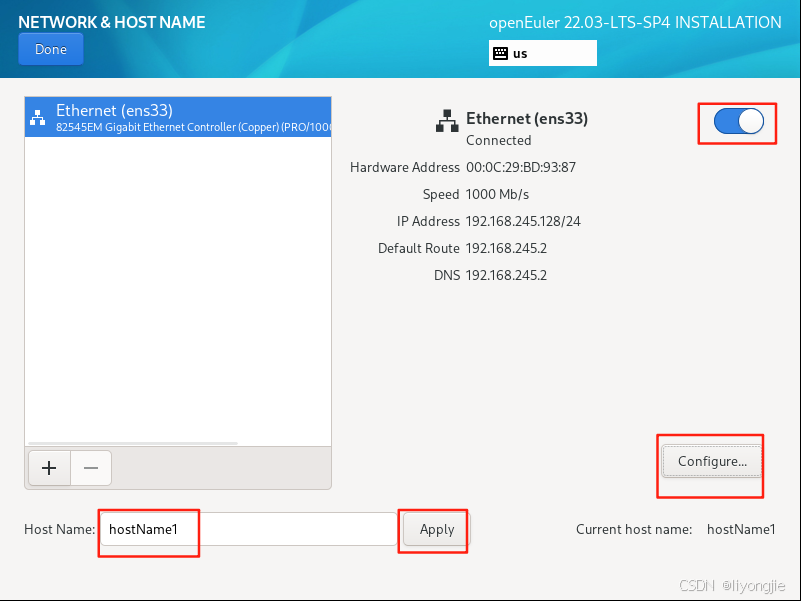Click the network icon in the ens33 list row
This screenshot has height=601, width=801.
coord(37,118)
